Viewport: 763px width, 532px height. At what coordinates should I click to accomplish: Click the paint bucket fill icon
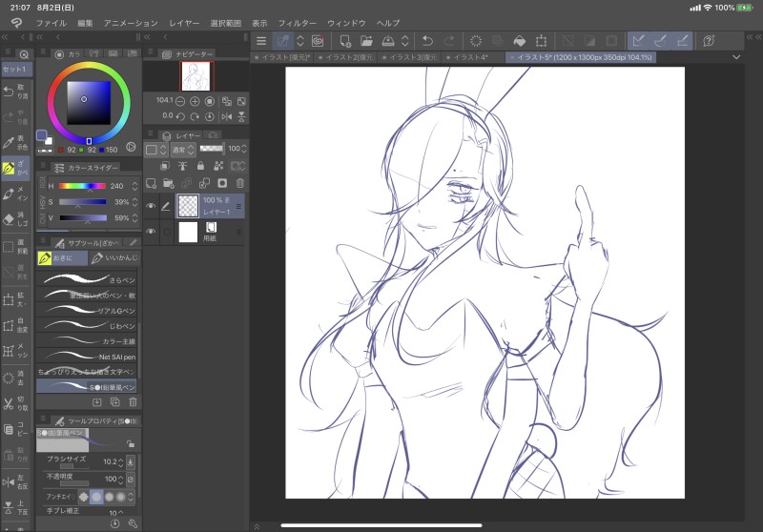[519, 41]
